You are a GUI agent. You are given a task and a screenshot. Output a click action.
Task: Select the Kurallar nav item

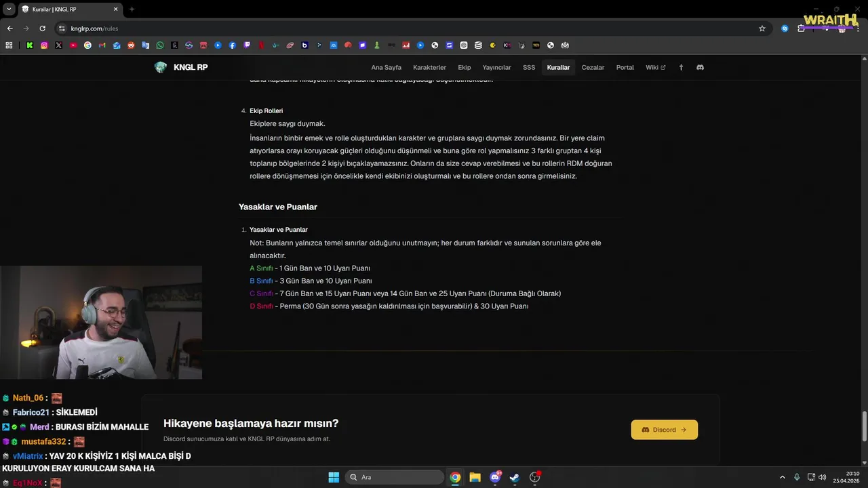[558, 67]
